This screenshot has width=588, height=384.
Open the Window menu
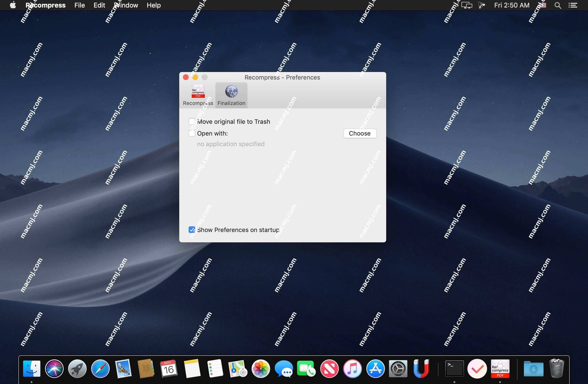126,5
